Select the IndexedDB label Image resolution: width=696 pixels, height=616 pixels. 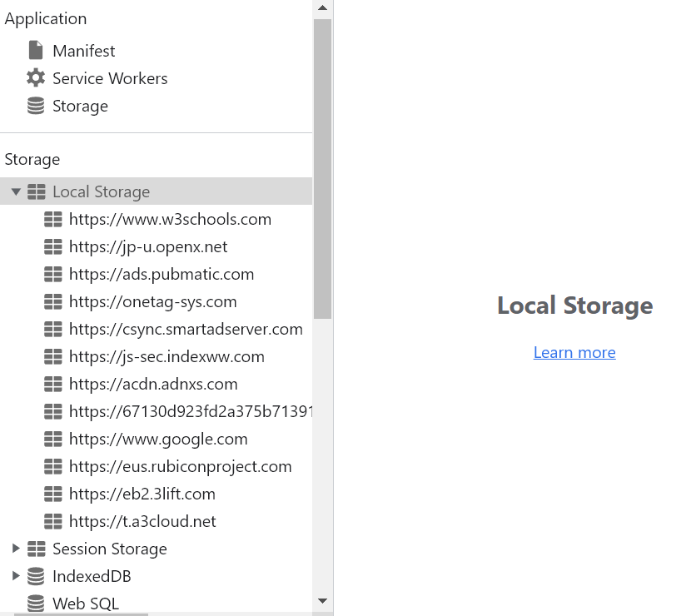click(92, 577)
